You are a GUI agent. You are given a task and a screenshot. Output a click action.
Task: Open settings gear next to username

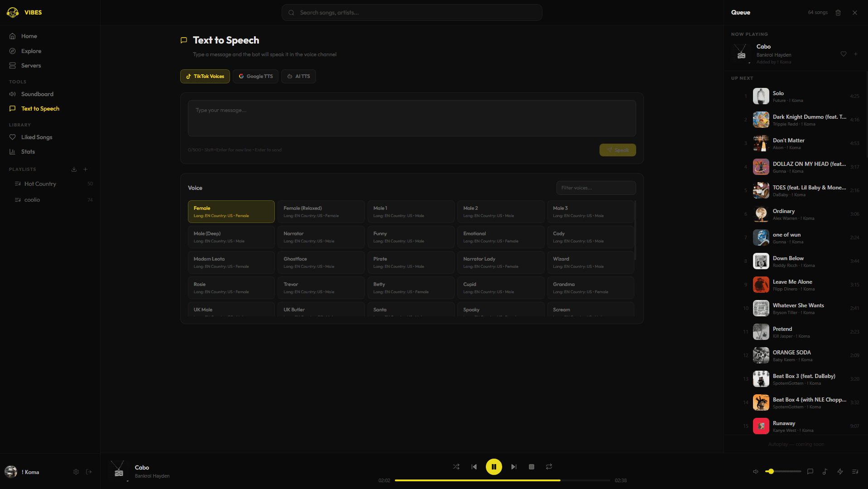(76, 472)
